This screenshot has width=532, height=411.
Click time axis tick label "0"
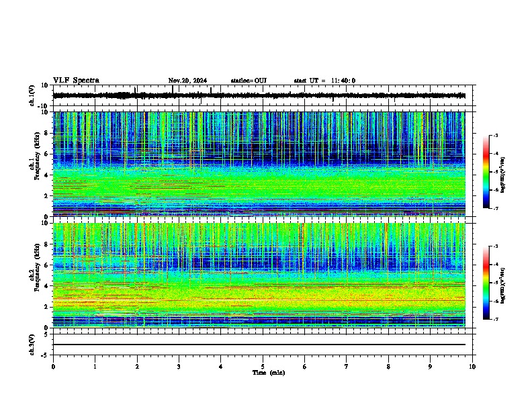click(53, 367)
